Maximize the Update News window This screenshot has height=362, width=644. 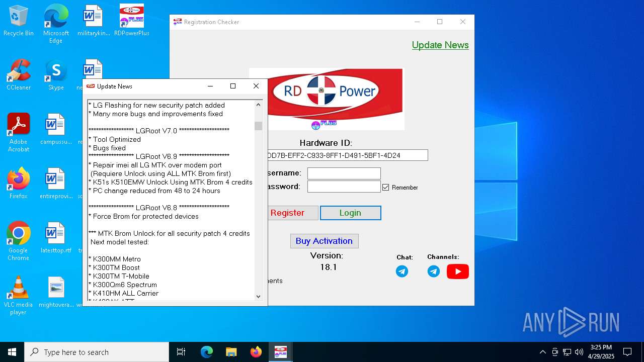(x=233, y=86)
